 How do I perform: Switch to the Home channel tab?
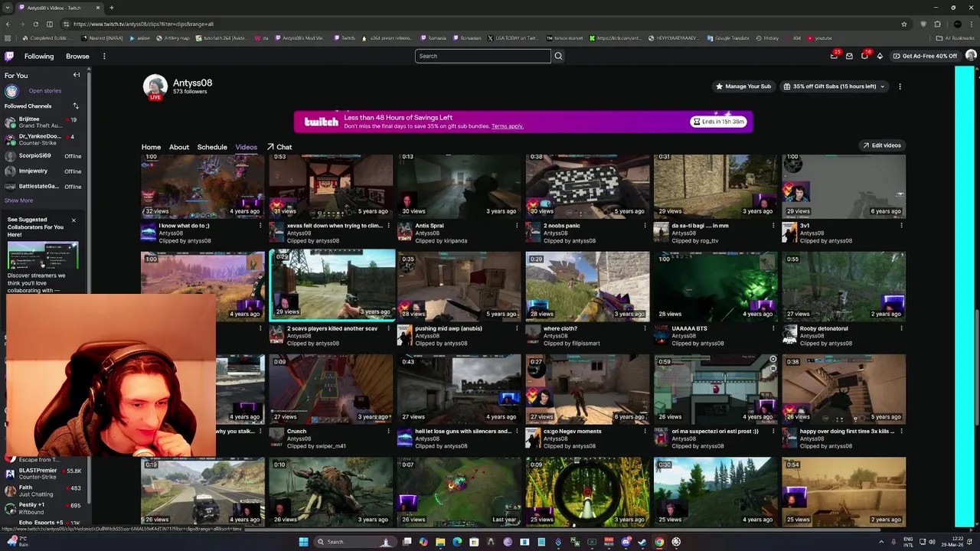tap(151, 147)
